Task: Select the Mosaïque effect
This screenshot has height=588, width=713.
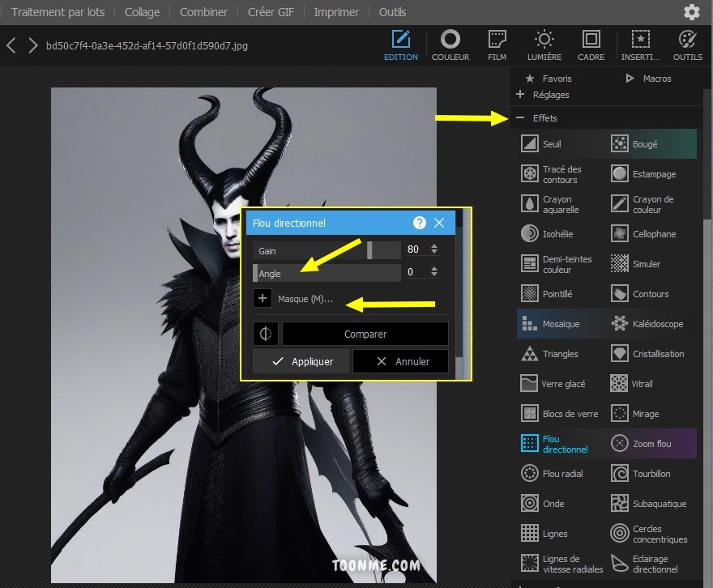Action: (x=550, y=324)
